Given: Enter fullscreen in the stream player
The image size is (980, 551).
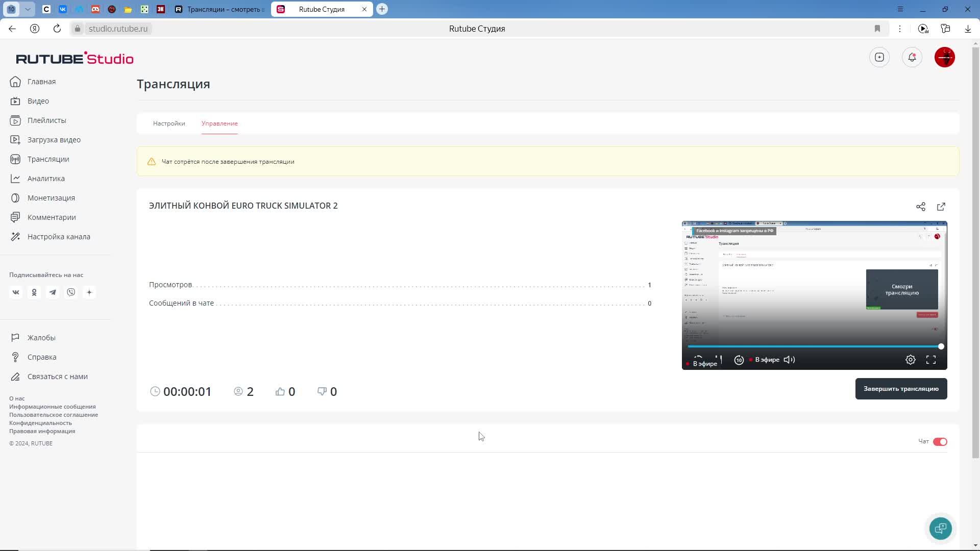Looking at the screenshot, I should [x=931, y=360].
